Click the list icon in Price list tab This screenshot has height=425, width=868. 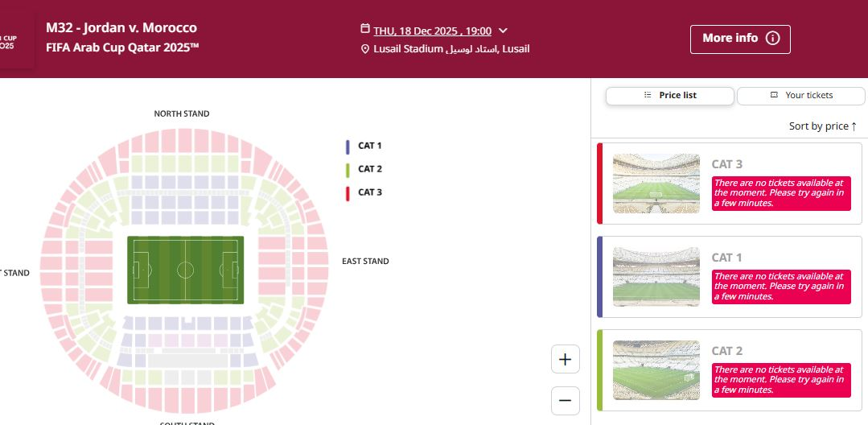coord(648,95)
